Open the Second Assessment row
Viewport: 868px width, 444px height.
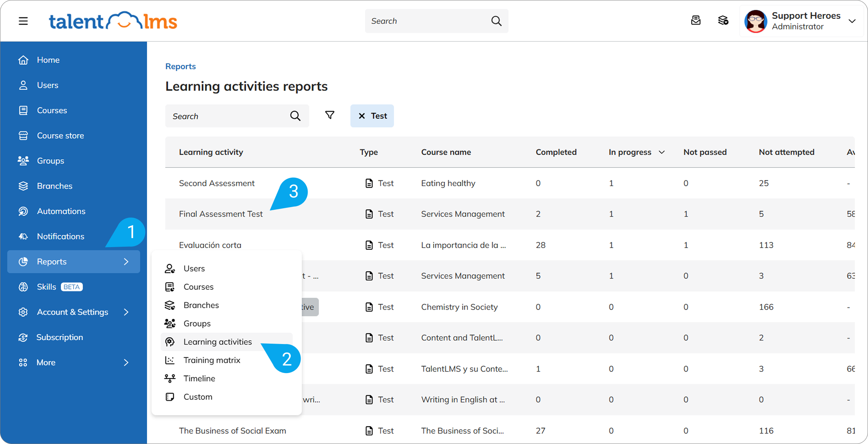point(510,183)
